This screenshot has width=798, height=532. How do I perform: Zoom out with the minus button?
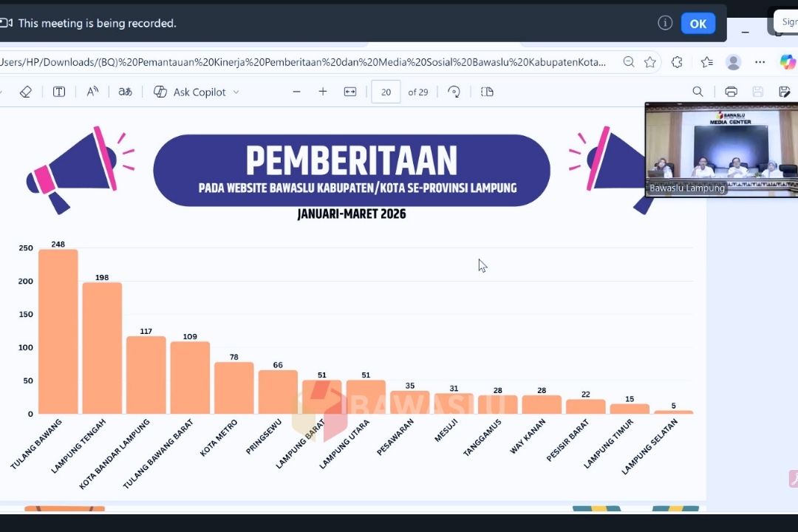pos(297,92)
